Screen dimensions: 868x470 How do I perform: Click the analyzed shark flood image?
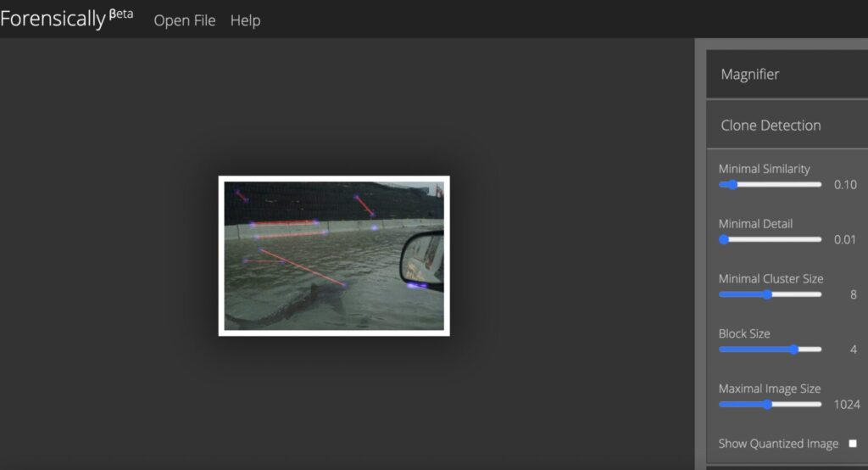coord(334,255)
